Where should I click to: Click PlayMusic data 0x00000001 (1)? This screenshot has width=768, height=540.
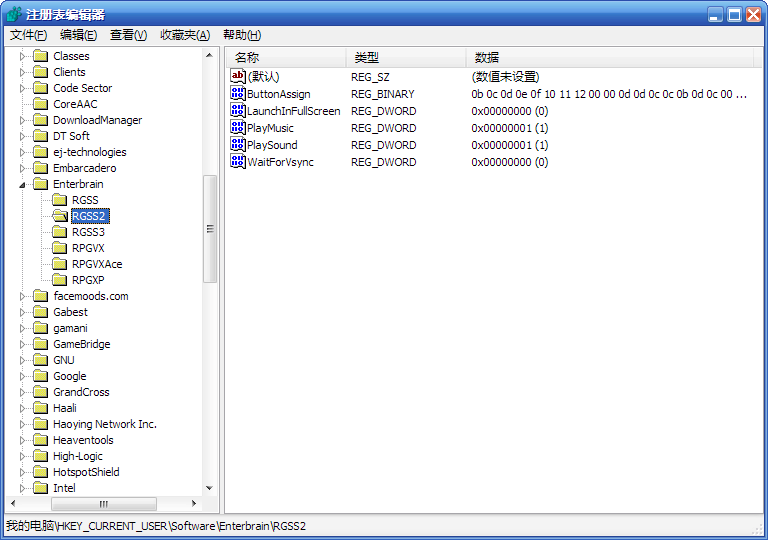tap(509, 128)
